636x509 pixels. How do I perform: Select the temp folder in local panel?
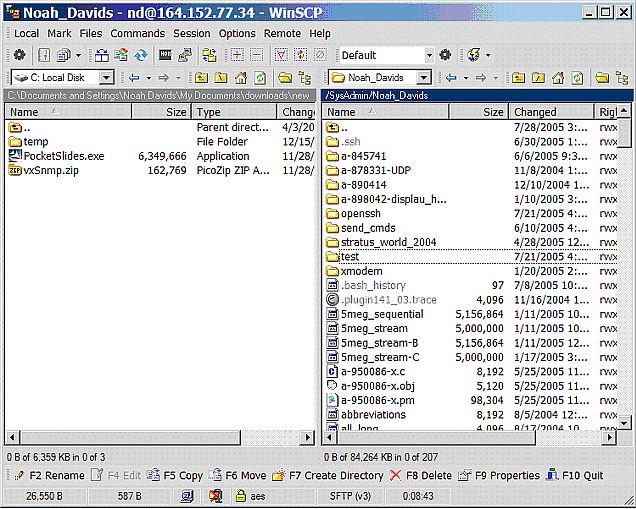click(x=28, y=142)
